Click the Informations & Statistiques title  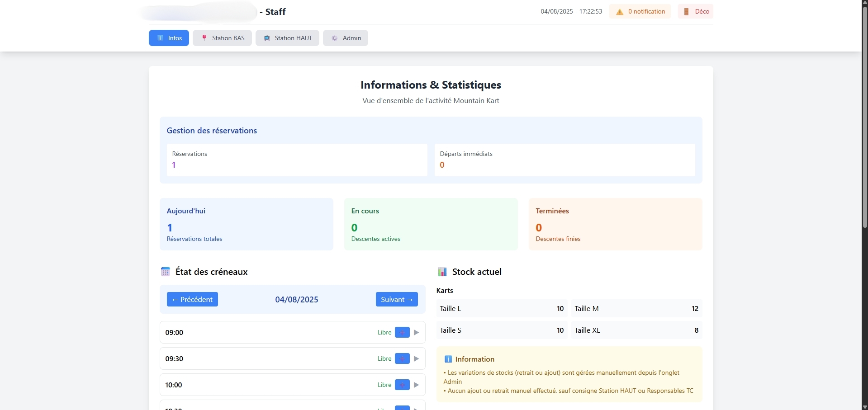pos(431,85)
